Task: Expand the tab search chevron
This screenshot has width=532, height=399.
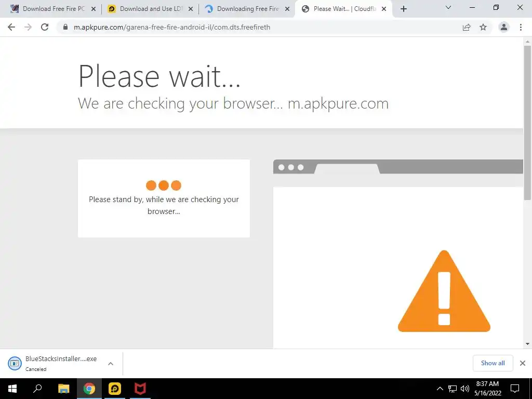Action: (448, 7)
